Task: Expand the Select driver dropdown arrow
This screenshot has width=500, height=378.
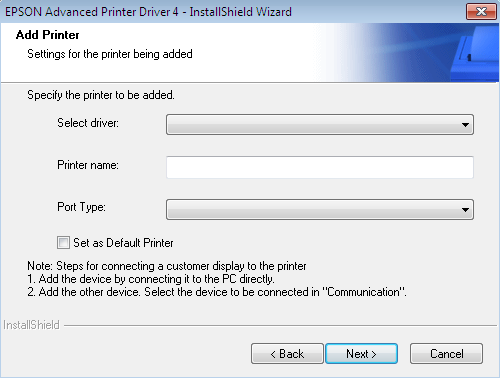Action: click(465, 125)
